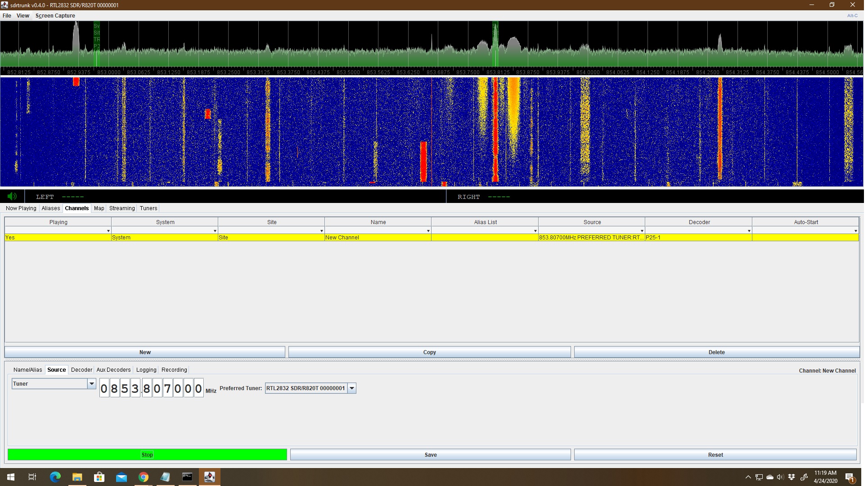
Task: Mute audio using the green speaker icon
Action: click(x=12, y=196)
